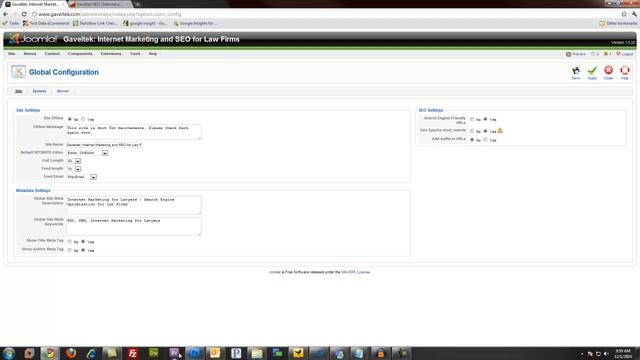Open the Other bookmarks folder

618,23
